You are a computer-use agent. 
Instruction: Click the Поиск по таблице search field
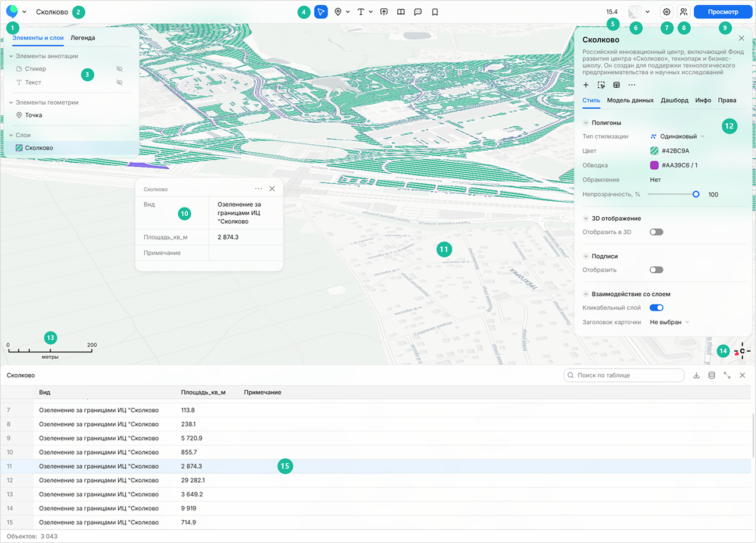coord(624,376)
